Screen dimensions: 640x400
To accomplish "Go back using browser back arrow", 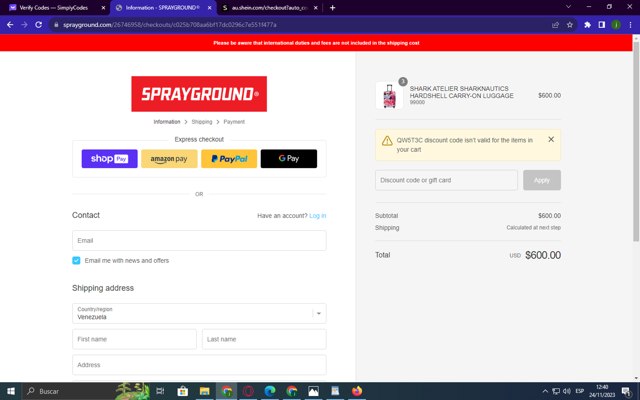I will point(10,25).
